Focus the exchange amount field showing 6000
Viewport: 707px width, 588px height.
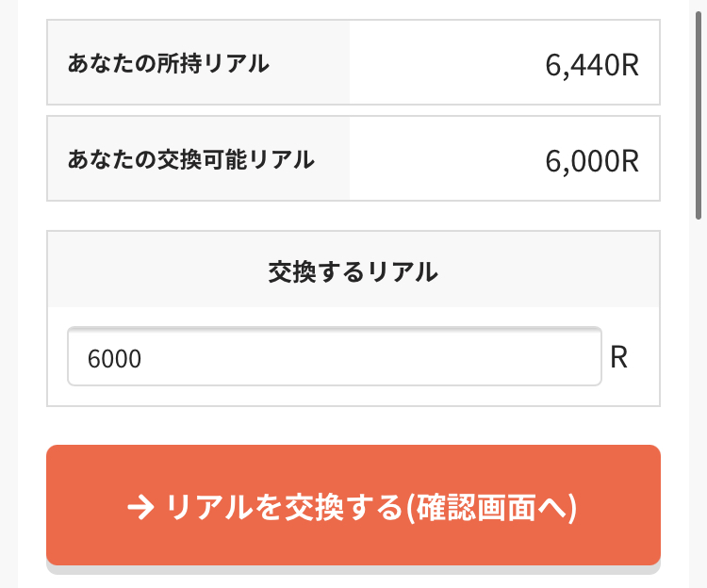pyautogui.click(x=335, y=356)
